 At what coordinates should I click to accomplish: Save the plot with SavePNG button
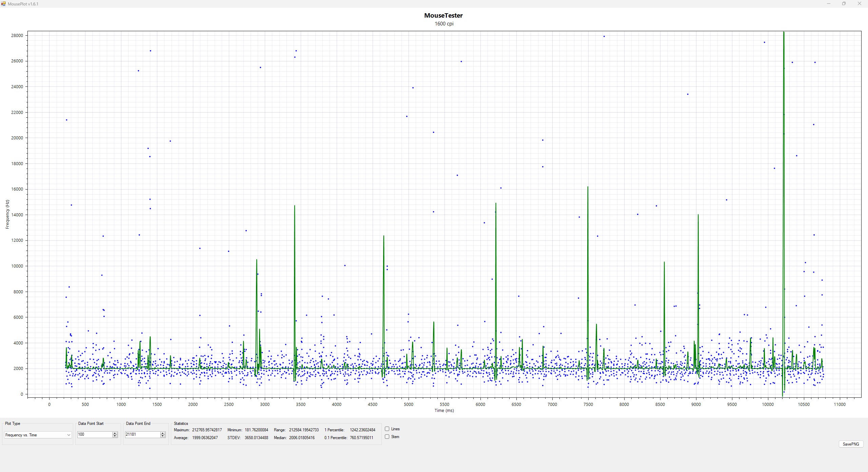[851, 444]
